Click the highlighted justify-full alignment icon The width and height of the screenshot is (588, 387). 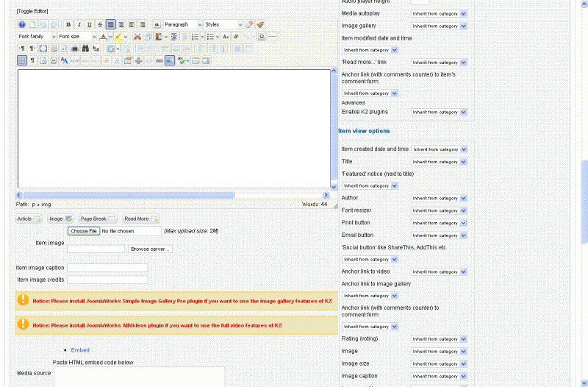click(111, 25)
